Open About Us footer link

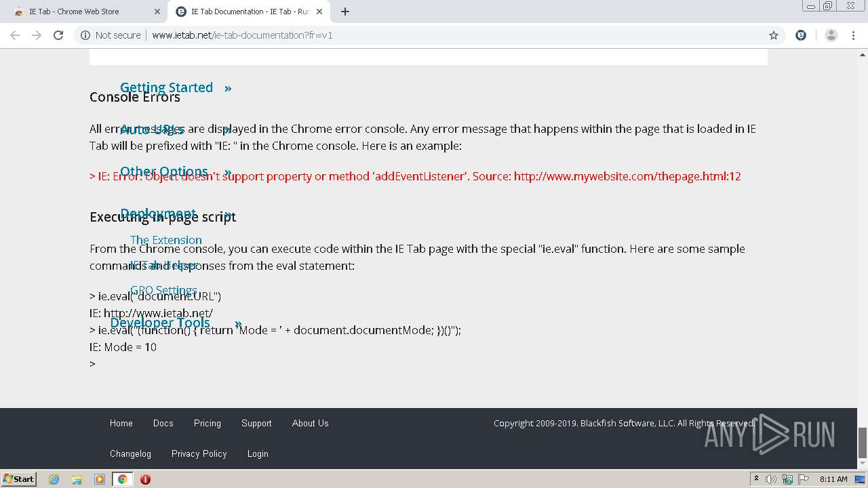click(311, 423)
